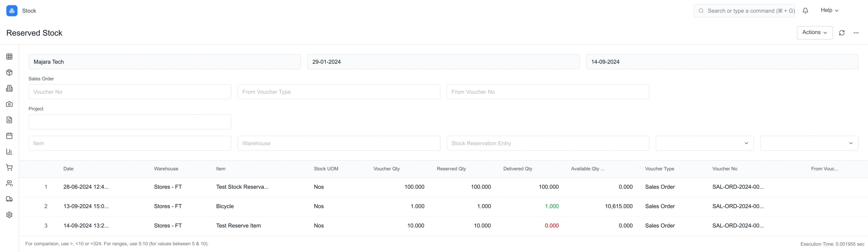Open the Actions dropdown
This screenshot has height=252, width=868.
point(815,33)
